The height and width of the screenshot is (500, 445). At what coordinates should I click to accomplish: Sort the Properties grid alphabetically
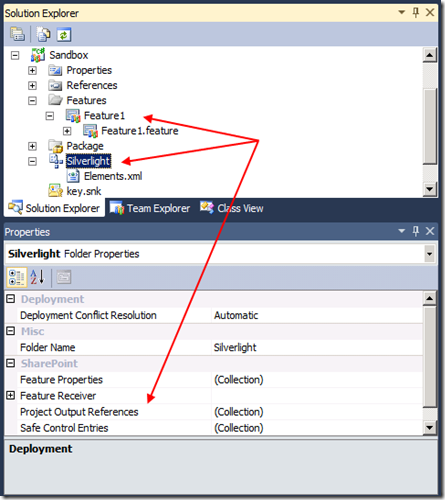(37, 277)
